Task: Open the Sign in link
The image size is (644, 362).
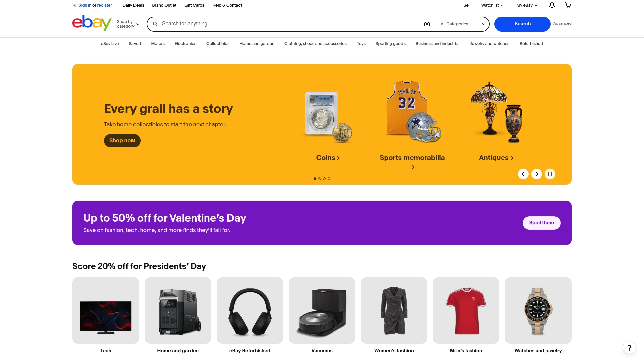Action: pyautogui.click(x=85, y=5)
